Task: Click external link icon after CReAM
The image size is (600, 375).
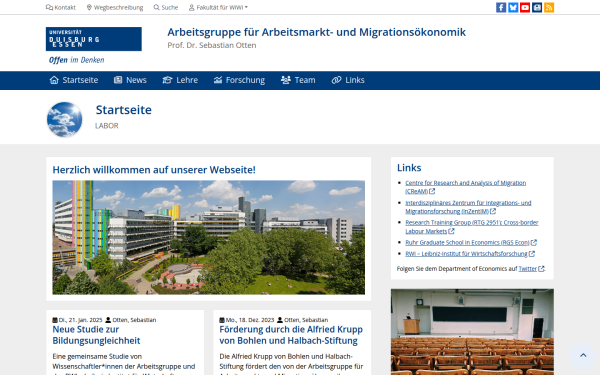Action: click(x=432, y=191)
